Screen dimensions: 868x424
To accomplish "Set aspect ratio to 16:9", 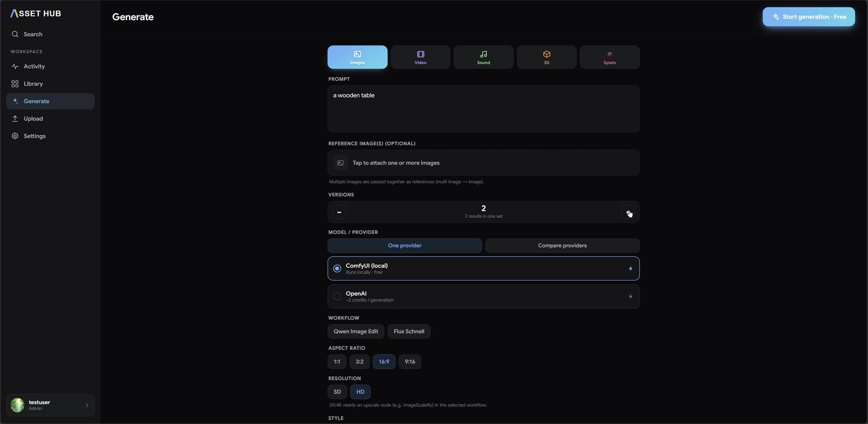I will pyautogui.click(x=384, y=362).
